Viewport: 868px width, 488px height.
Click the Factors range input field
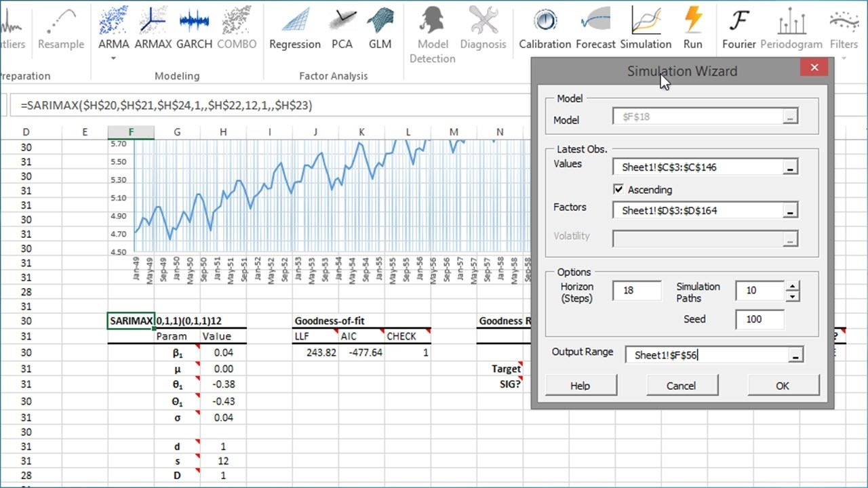coord(697,211)
